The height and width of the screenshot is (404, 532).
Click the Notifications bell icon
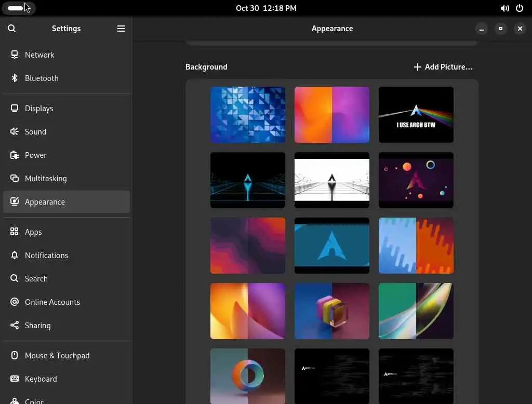pos(14,255)
